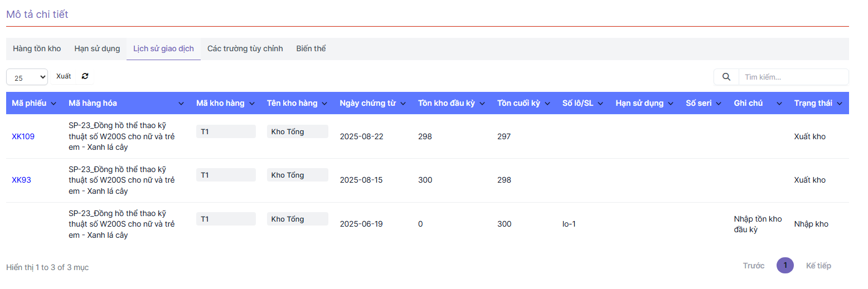Click sort chevron on Ghi chú column
The image size is (868, 289).
[x=779, y=104]
